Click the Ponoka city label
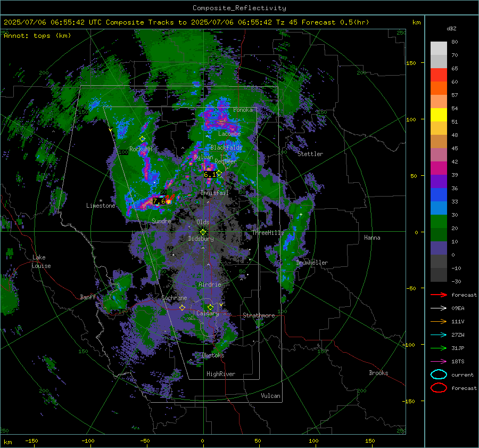Viewport: 479px width, 448px height. tap(243, 110)
